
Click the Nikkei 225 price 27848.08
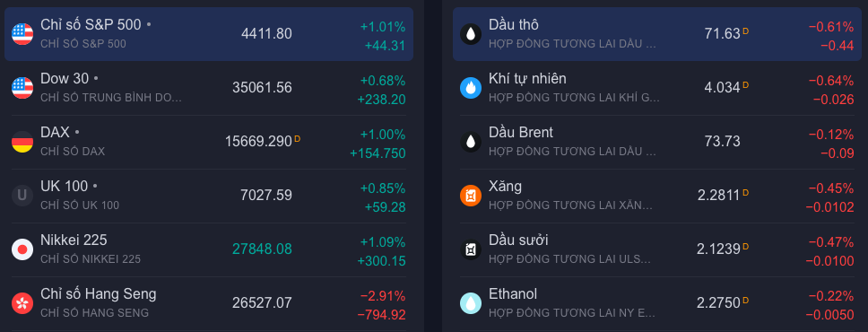(x=262, y=249)
